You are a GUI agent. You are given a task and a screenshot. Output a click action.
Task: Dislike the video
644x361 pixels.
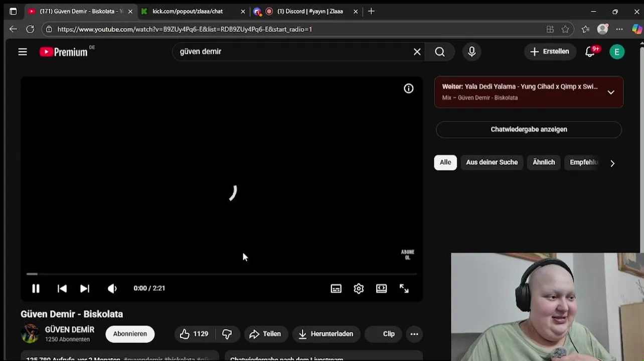pyautogui.click(x=227, y=334)
